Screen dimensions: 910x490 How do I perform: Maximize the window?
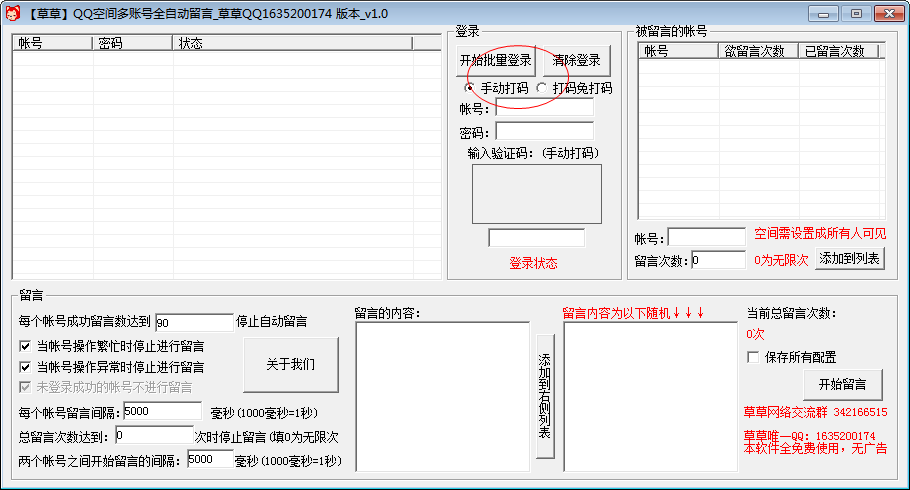pos(856,13)
